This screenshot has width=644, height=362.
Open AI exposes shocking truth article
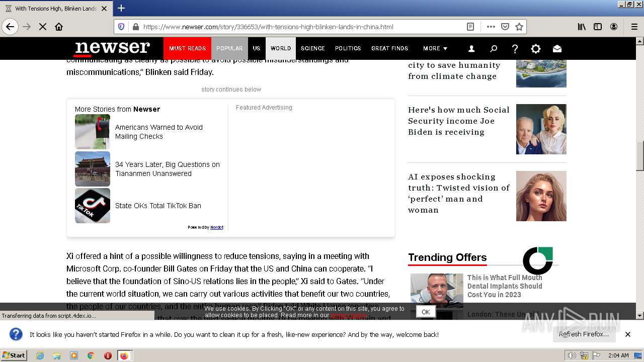coord(459,193)
